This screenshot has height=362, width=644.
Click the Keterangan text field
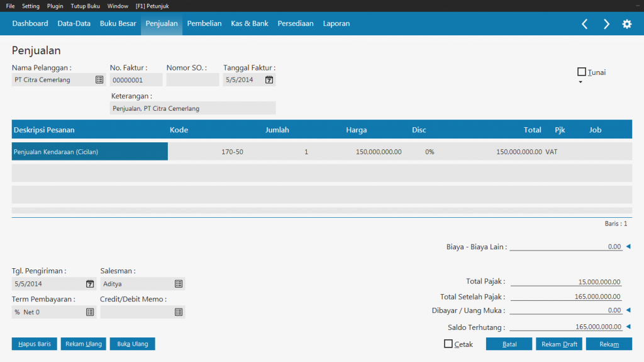tap(192, 108)
